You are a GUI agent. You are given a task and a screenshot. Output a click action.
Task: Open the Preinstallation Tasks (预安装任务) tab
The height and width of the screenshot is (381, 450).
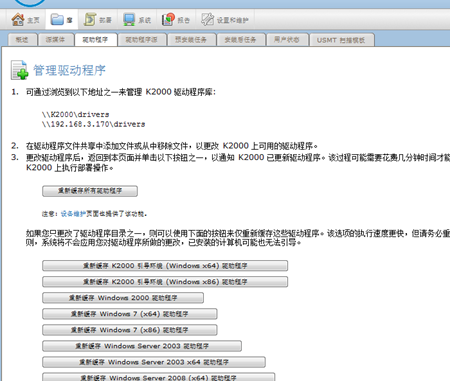coord(191,40)
